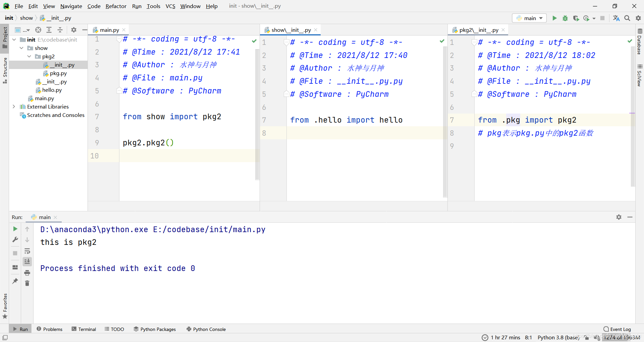This screenshot has width=644, height=342.
Task: Fold the header comment block in main.py
Action: pos(119,39)
